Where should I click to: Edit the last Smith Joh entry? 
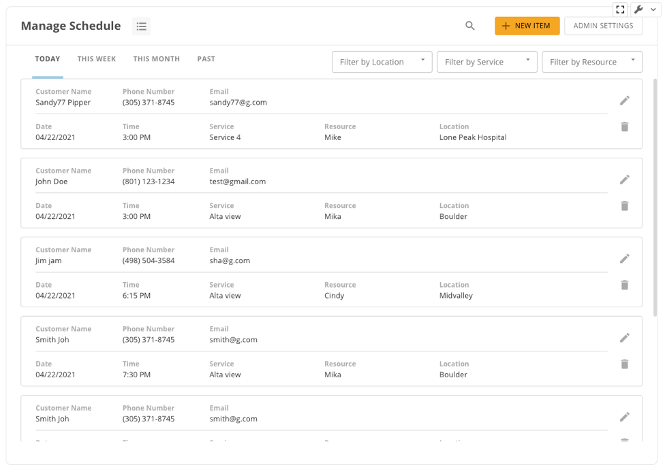(624, 417)
